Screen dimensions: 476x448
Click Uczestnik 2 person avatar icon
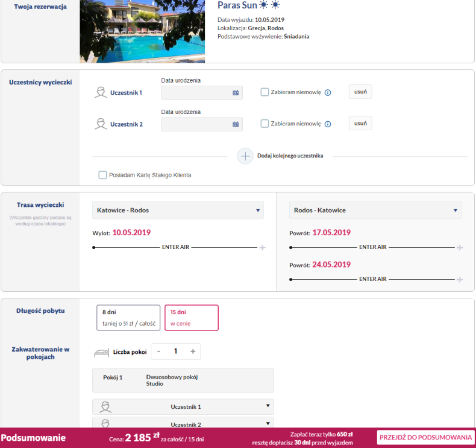click(x=101, y=124)
